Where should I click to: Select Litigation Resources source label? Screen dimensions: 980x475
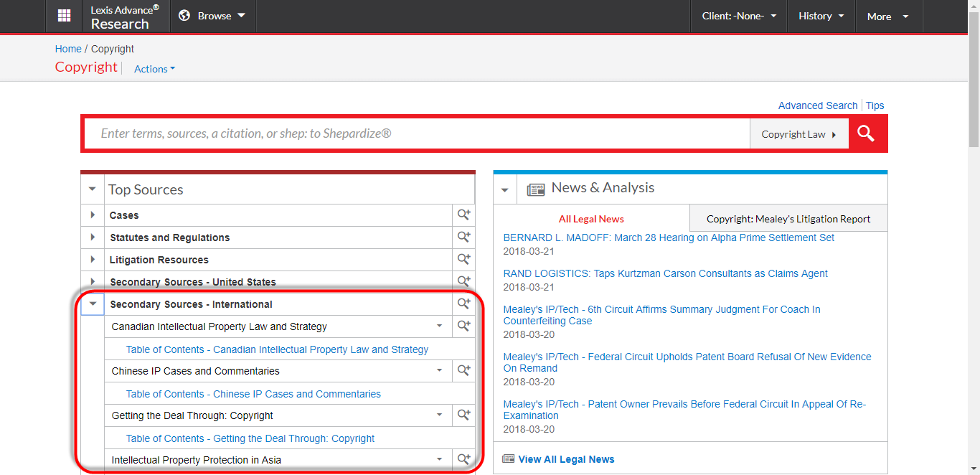pos(159,260)
